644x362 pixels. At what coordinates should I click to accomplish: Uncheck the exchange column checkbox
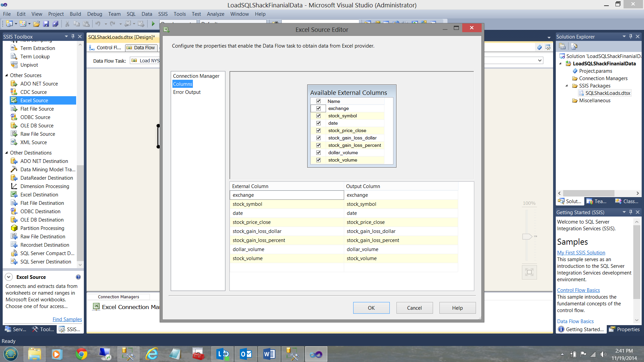point(318,108)
